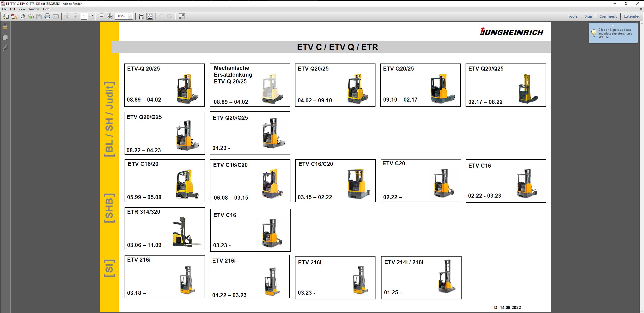644x313 pixels.
Task: Click the ETV C16/20 05.99 – 05.08 tile
Action: pos(165,181)
